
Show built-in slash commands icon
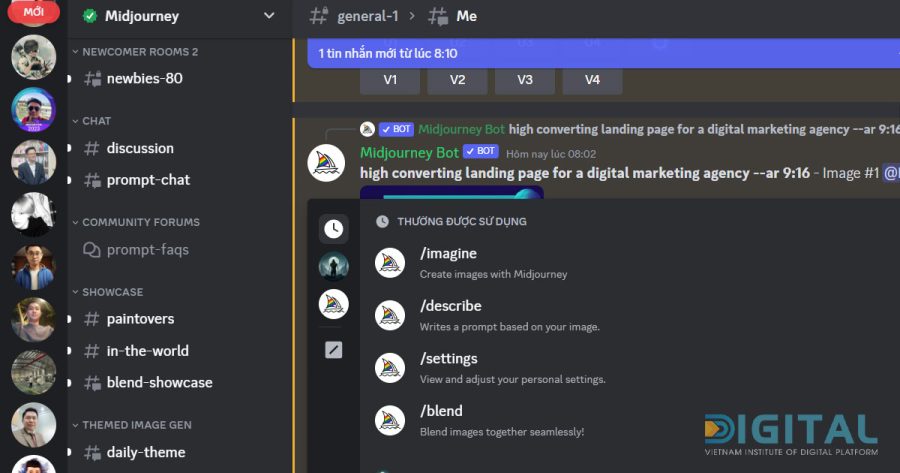point(333,350)
